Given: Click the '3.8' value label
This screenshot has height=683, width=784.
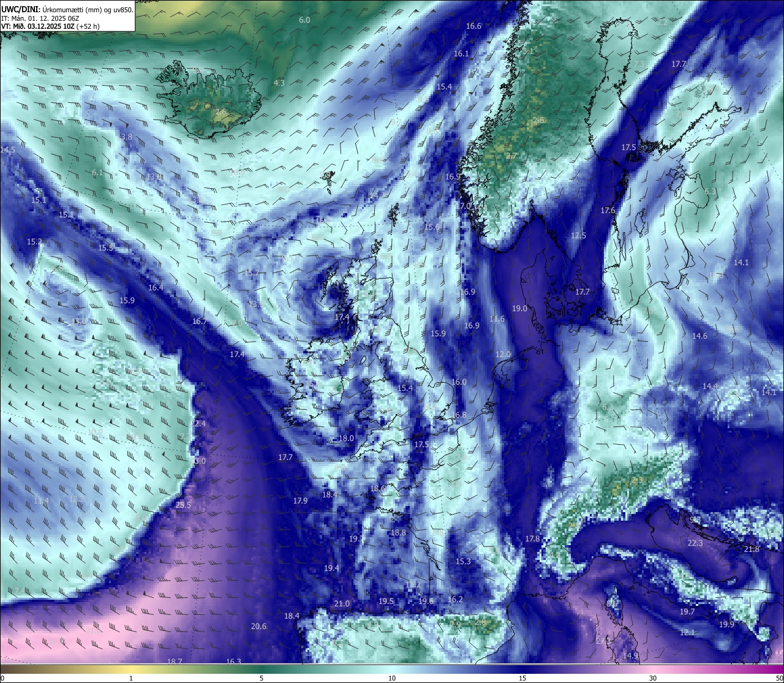Looking at the screenshot, I should pyautogui.click(x=127, y=137).
